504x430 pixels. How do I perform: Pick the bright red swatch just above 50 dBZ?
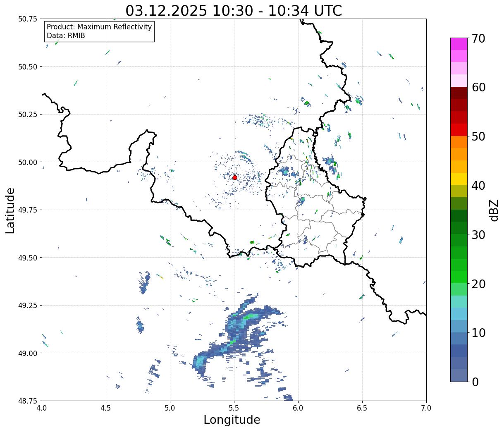coord(459,130)
